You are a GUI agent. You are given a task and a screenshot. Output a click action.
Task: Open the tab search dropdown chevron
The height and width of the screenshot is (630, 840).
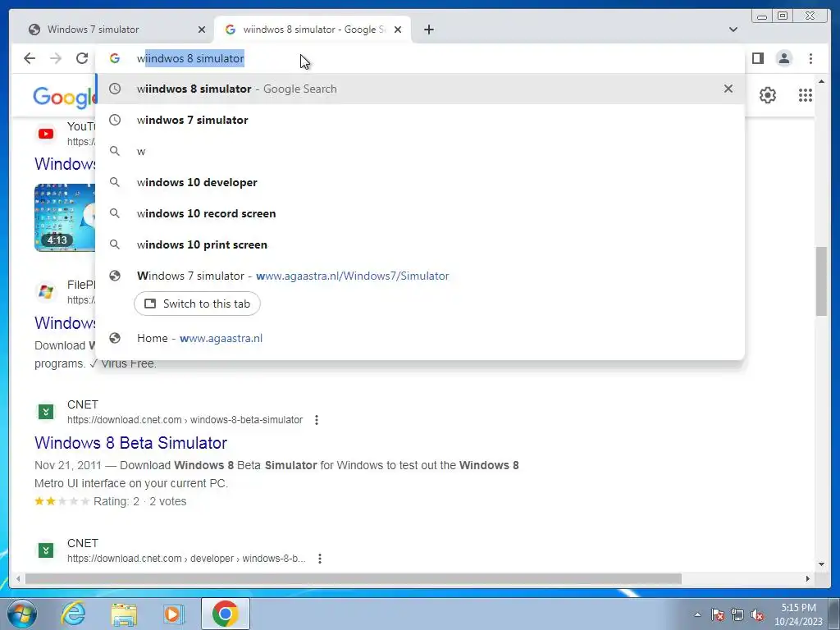(733, 30)
